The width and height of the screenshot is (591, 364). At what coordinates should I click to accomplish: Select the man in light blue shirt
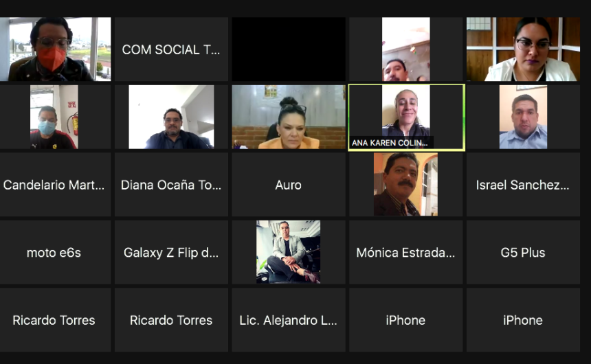(523, 117)
